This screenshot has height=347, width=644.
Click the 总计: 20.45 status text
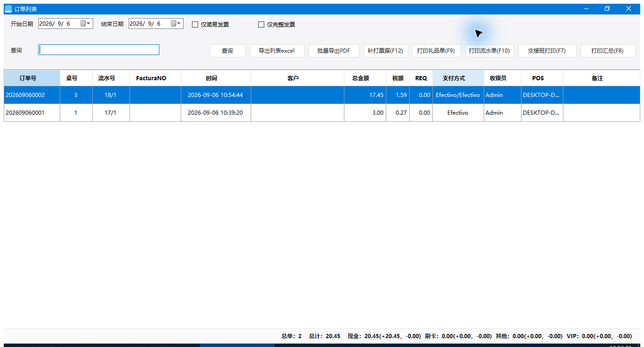point(324,336)
